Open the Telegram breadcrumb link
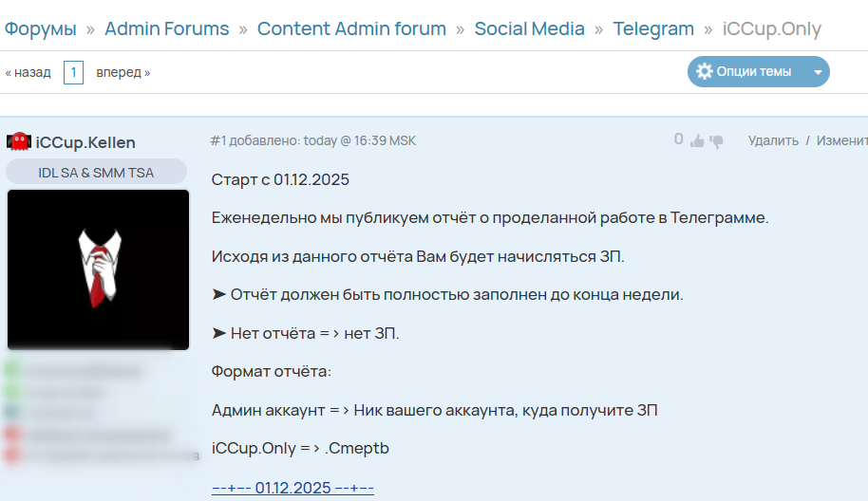The image size is (868, 501). tap(653, 28)
